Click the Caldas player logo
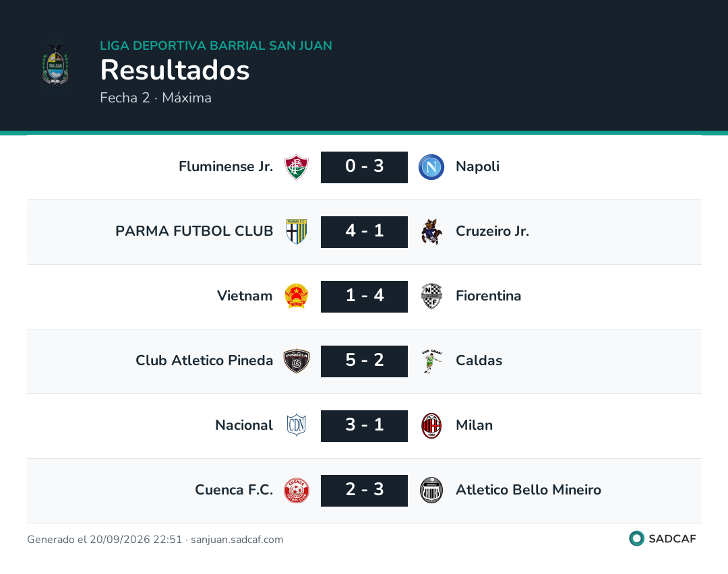Screen dimensions: 728x574 pos(431,361)
